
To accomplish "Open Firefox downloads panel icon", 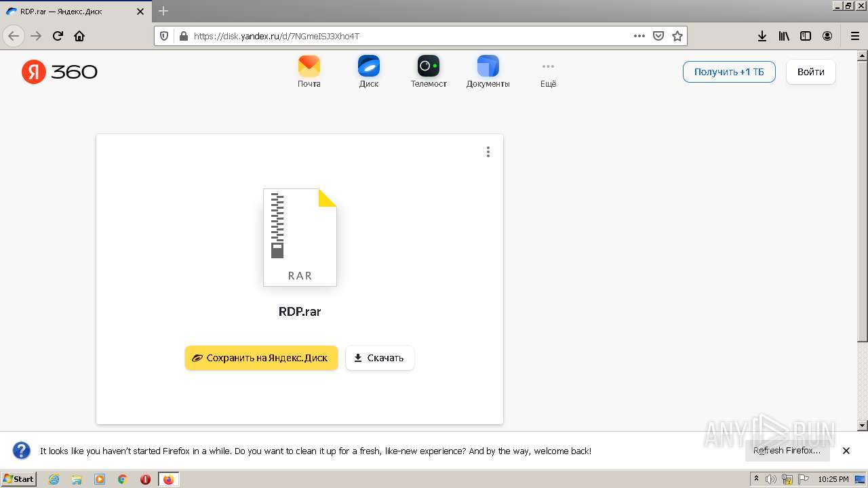I will (x=762, y=36).
